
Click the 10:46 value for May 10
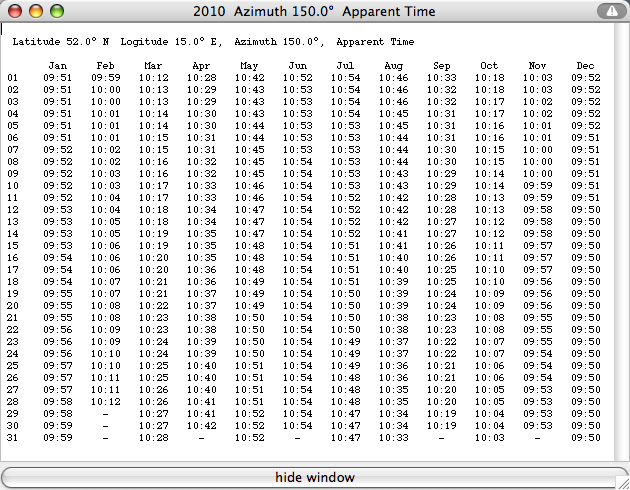pyautogui.click(x=250, y=186)
